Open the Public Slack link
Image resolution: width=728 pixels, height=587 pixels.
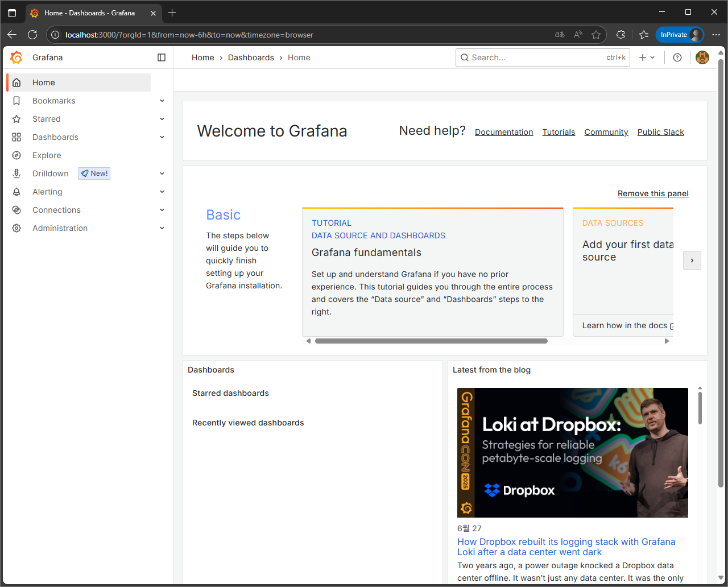pyautogui.click(x=661, y=132)
